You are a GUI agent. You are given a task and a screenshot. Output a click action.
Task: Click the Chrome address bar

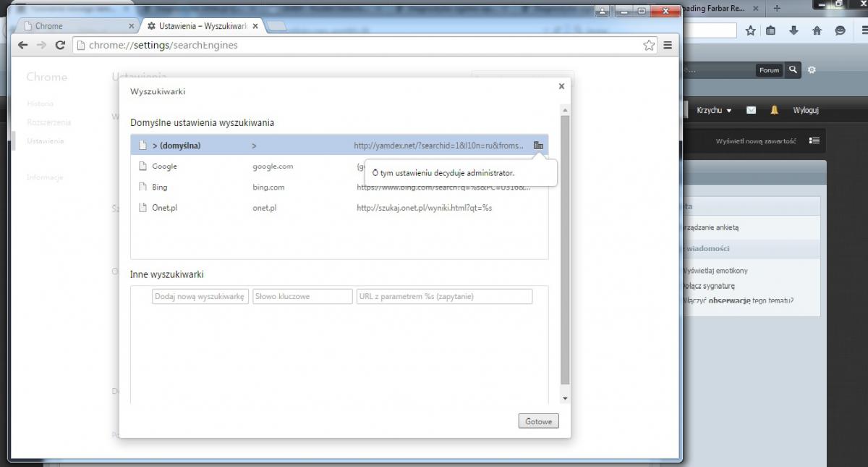(x=365, y=45)
